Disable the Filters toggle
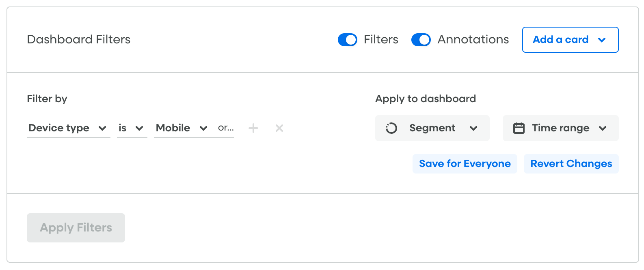Screen dimensions: 644x270 point(347,40)
